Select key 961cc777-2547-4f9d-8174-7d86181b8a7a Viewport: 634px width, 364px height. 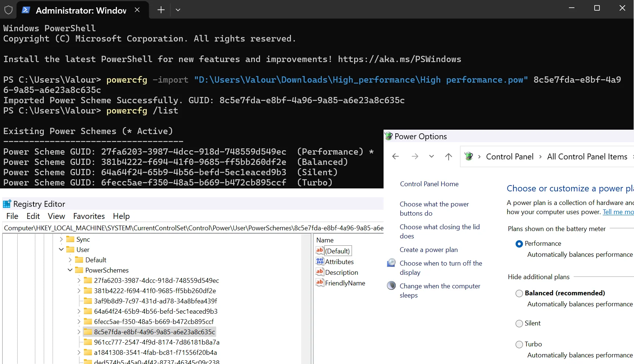[x=157, y=342]
